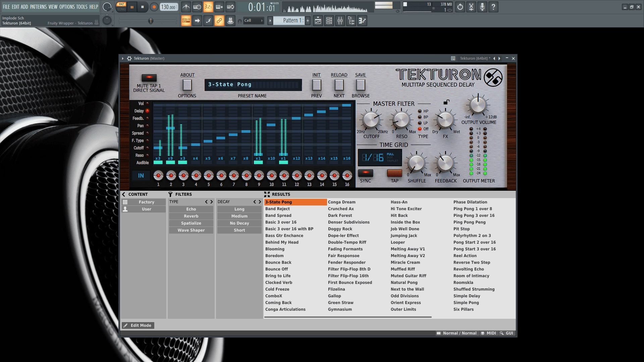The width and height of the screenshot is (644, 362).
Task: Open the Playlist view icon
Action: point(318,21)
